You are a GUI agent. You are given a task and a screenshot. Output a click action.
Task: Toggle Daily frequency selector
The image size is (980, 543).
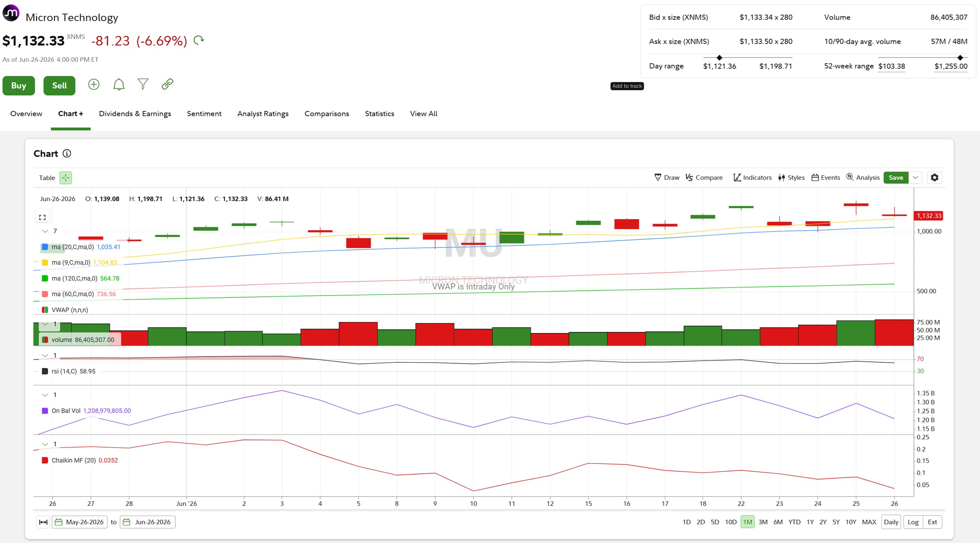891,522
